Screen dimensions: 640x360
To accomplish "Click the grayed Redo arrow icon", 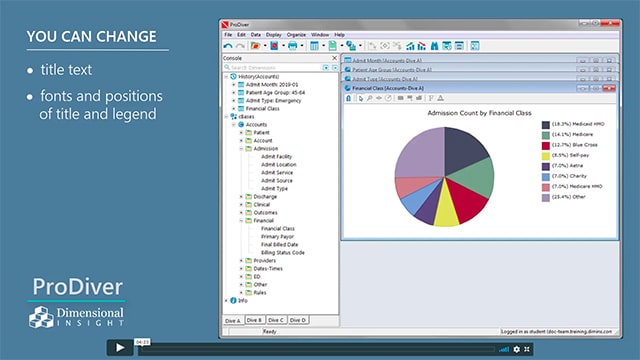I will pyautogui.click(x=240, y=46).
